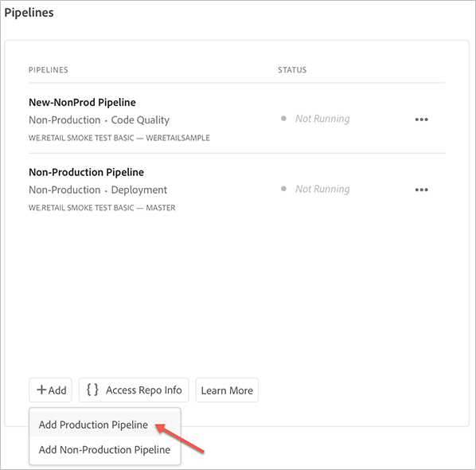
Task: Click the curly braces repo icon
Action: click(x=92, y=390)
